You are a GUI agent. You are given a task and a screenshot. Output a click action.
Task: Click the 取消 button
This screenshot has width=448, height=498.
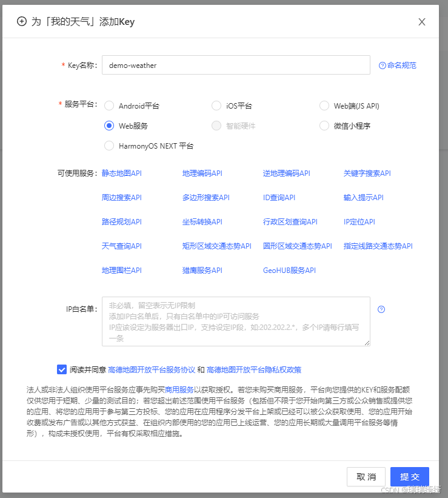[x=366, y=477]
